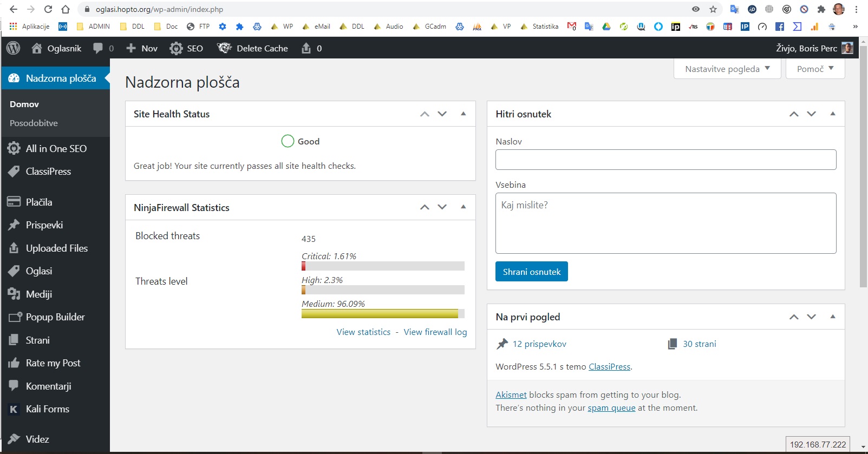
Task: Open ClassiPress theme link
Action: coord(609,367)
